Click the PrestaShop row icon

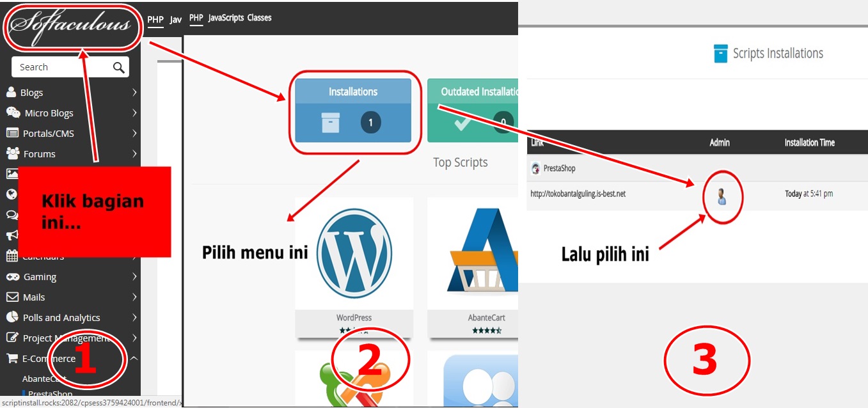(x=536, y=169)
